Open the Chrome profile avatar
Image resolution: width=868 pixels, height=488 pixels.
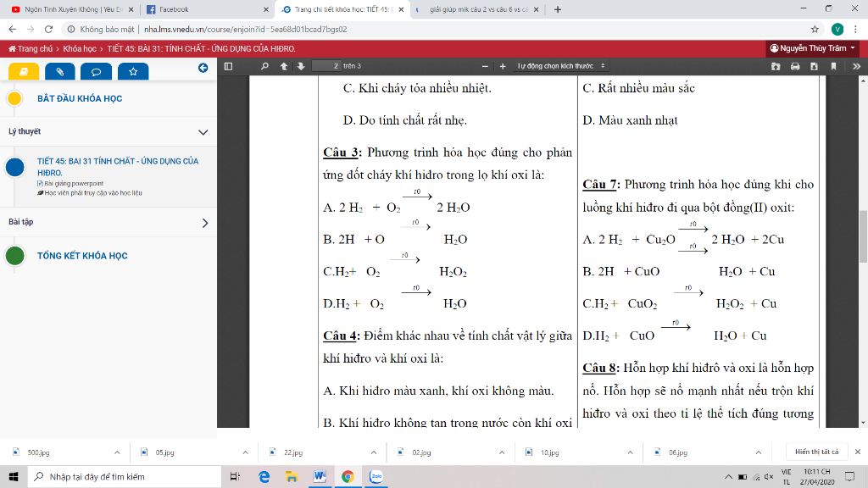837,30
